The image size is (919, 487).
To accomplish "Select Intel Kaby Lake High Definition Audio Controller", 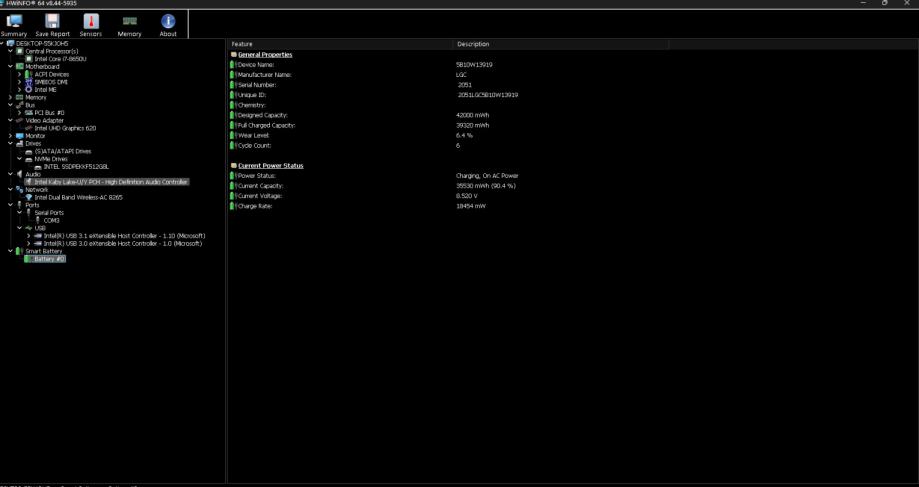I will tap(111, 182).
